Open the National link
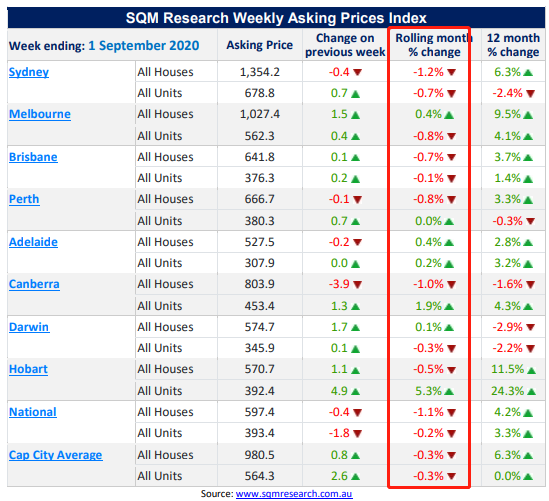The width and height of the screenshot is (549, 501). pyautogui.click(x=33, y=412)
